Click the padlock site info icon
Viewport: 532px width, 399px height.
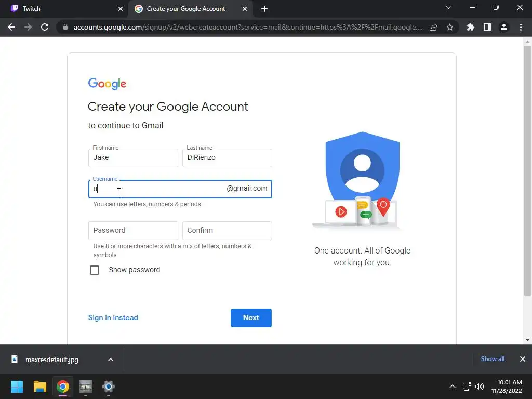click(65, 27)
